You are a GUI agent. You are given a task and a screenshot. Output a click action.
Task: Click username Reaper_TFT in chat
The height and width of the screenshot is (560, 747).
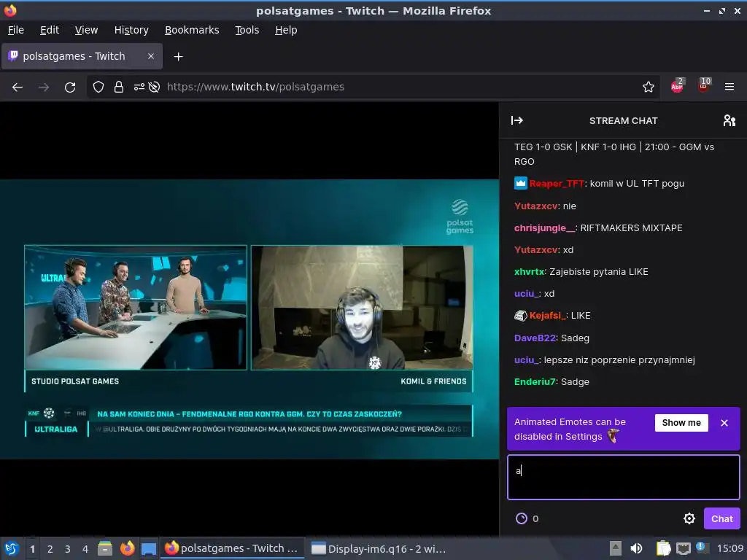(x=557, y=184)
